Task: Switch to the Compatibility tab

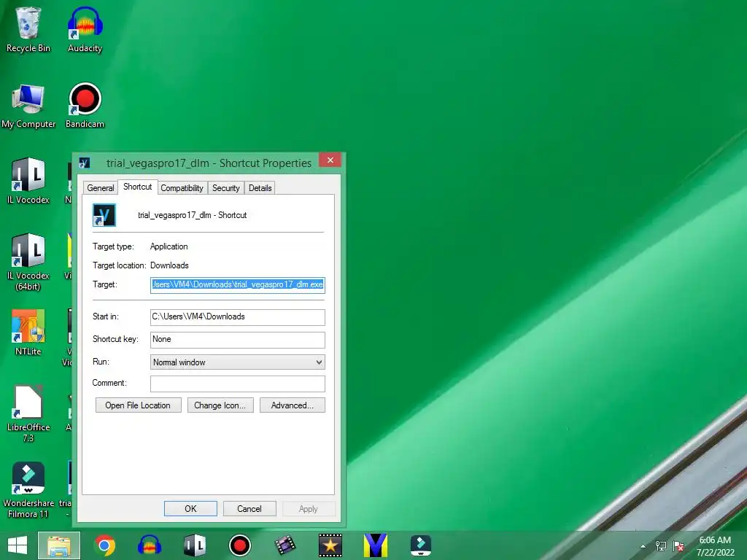Action: point(182,188)
